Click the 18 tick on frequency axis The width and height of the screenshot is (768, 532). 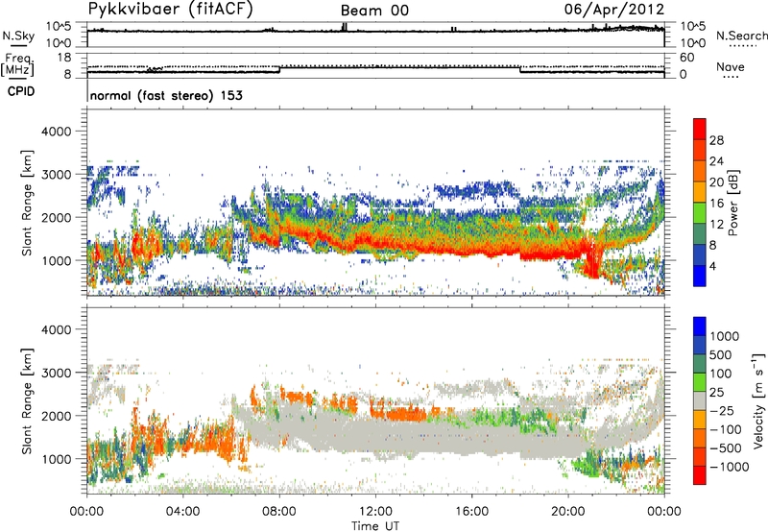(x=64, y=58)
